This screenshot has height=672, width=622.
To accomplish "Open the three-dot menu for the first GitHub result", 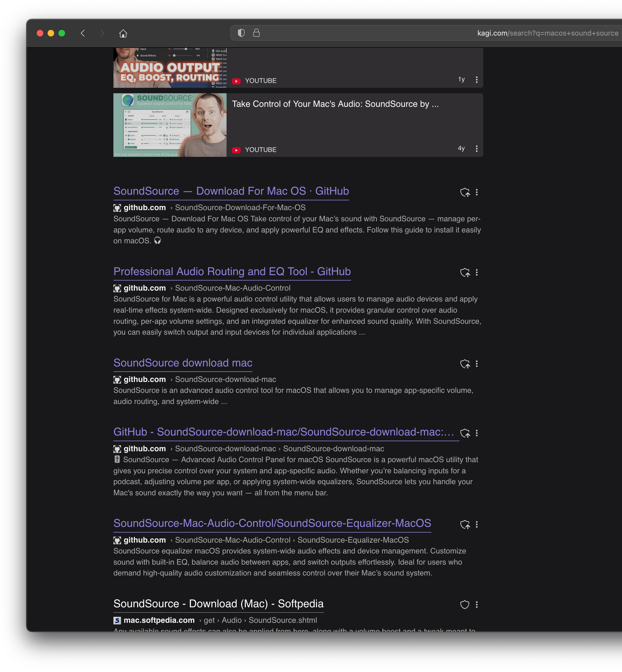I will point(477,192).
